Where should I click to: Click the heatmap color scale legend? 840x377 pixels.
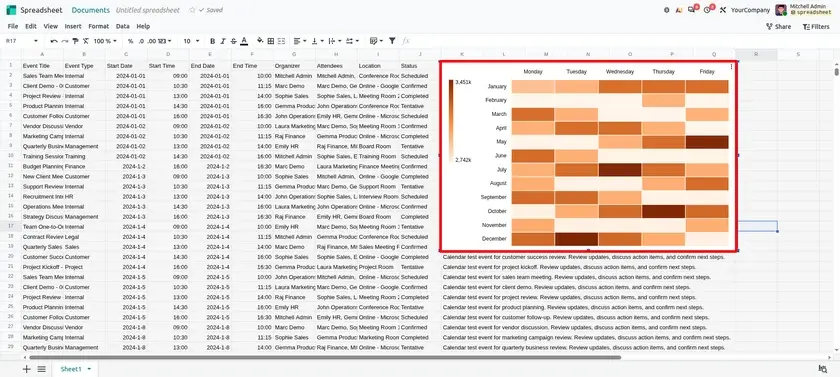pyautogui.click(x=451, y=120)
